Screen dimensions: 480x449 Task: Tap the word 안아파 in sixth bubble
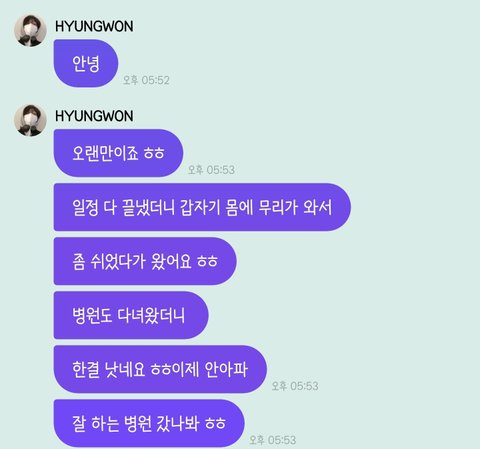pyautogui.click(x=226, y=369)
